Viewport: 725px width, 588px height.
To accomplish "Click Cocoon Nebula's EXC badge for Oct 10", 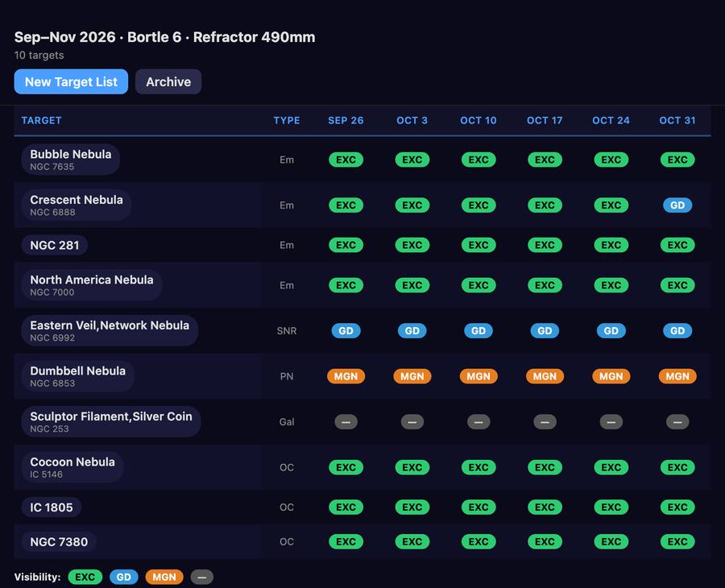I will 478,467.
